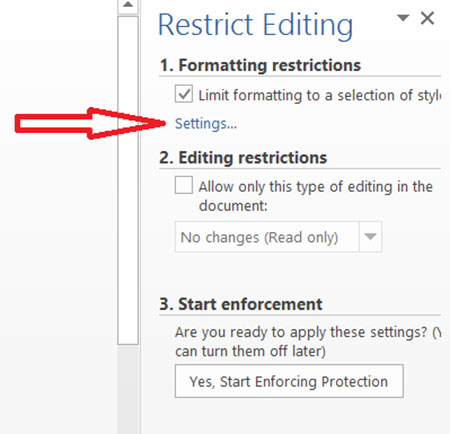
Task: Click the No changes (Read only) combo box
Action: [278, 237]
